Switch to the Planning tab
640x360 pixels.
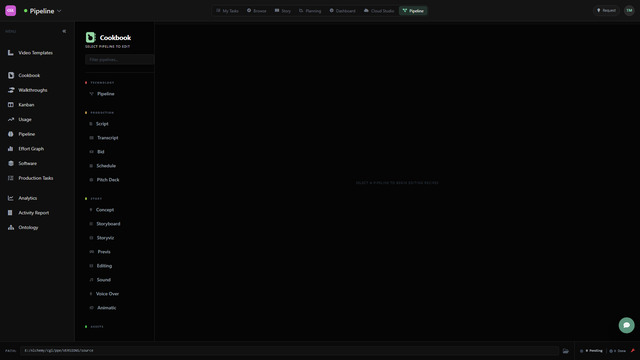(310, 11)
